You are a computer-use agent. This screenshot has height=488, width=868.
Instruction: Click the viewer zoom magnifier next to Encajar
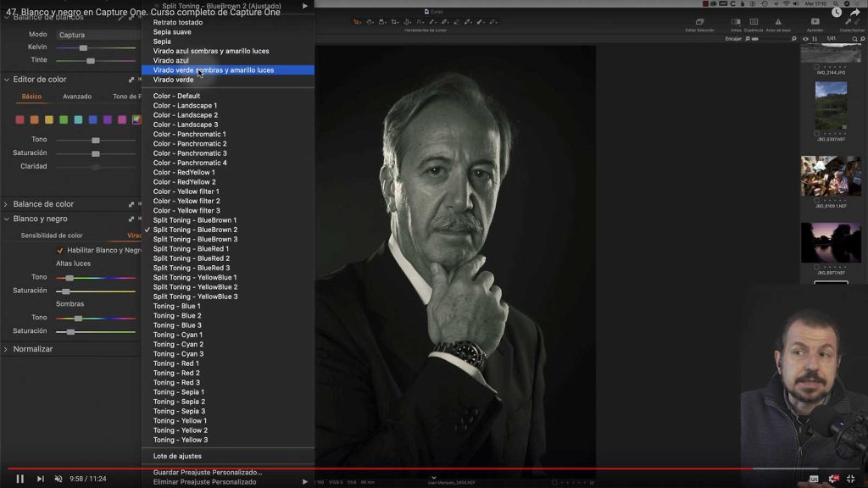(748, 39)
